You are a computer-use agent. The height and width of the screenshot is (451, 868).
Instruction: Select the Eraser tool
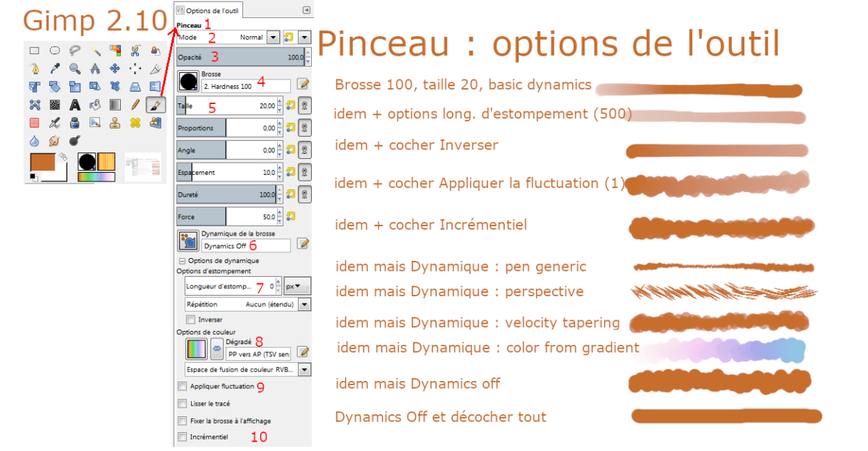(x=34, y=123)
